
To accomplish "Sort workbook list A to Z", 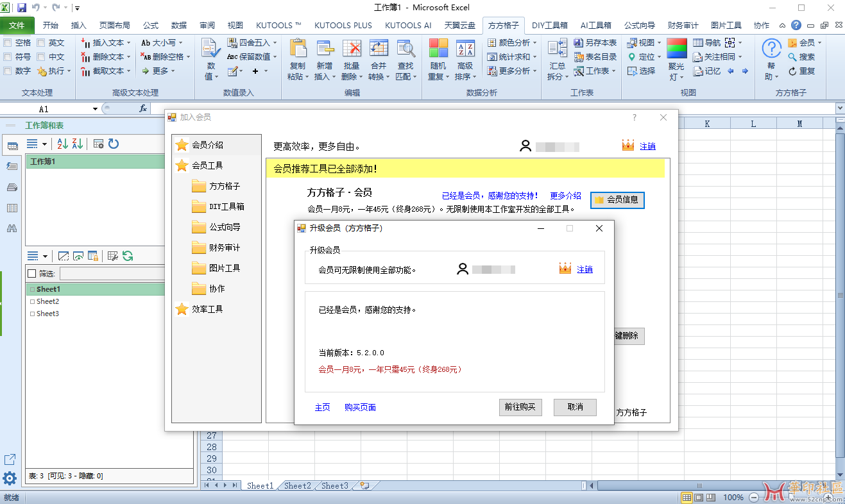I will click(x=62, y=144).
